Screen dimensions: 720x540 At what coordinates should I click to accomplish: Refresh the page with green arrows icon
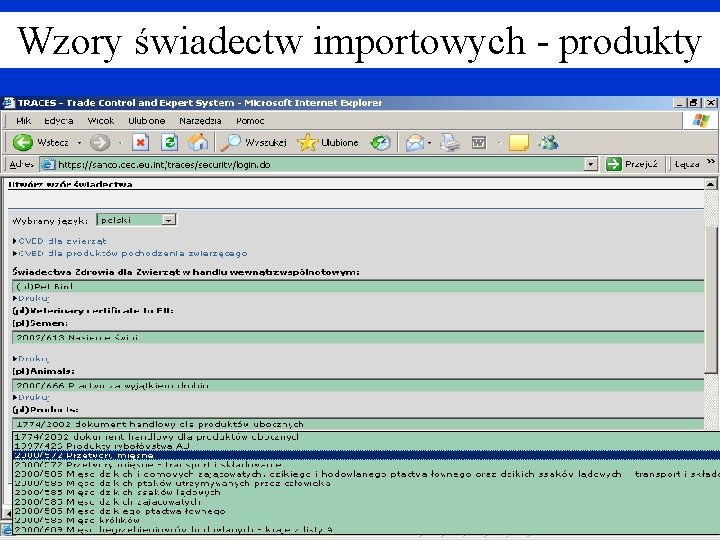pyautogui.click(x=169, y=143)
